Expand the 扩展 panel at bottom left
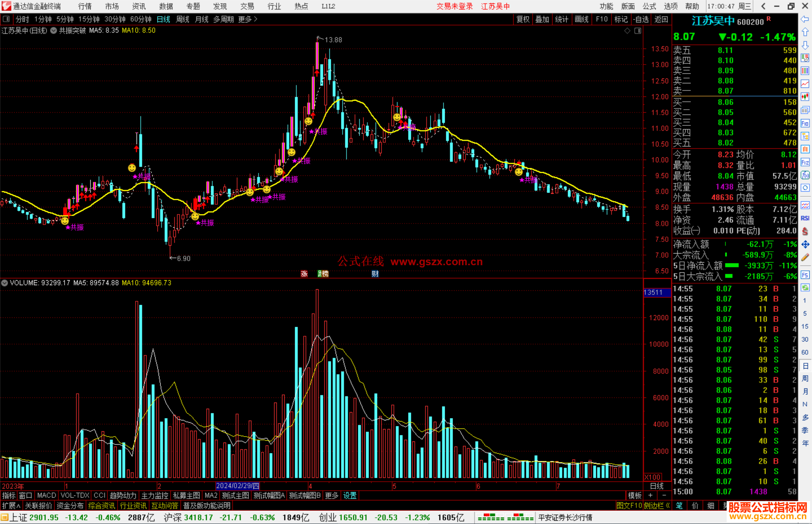Viewport: 812px width, 524px height. [x=11, y=506]
